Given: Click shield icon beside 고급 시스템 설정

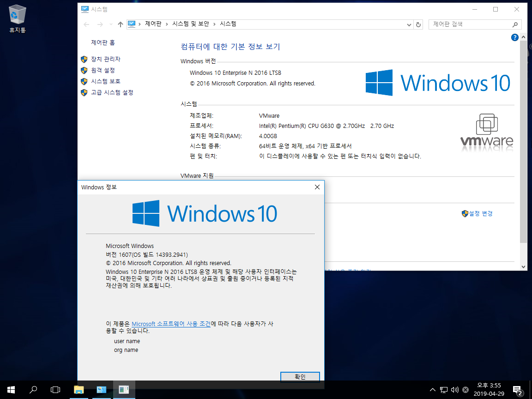Looking at the screenshot, I should tap(84, 92).
